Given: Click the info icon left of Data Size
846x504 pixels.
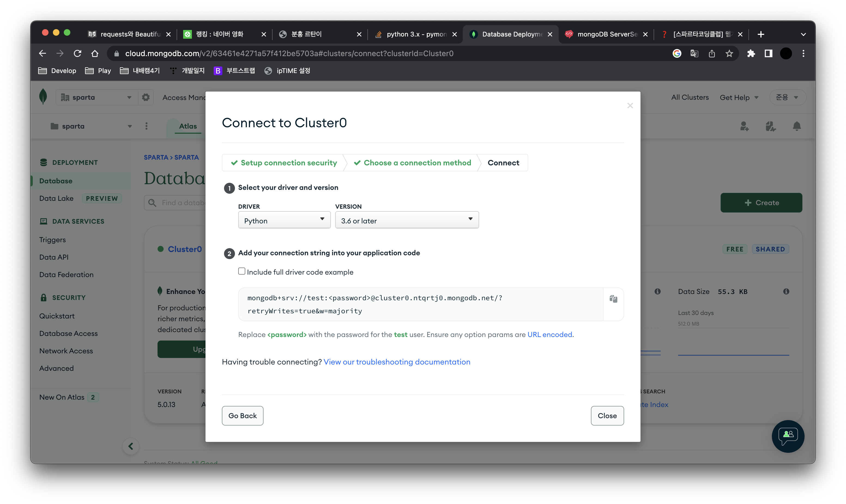Looking at the screenshot, I should pos(658,292).
